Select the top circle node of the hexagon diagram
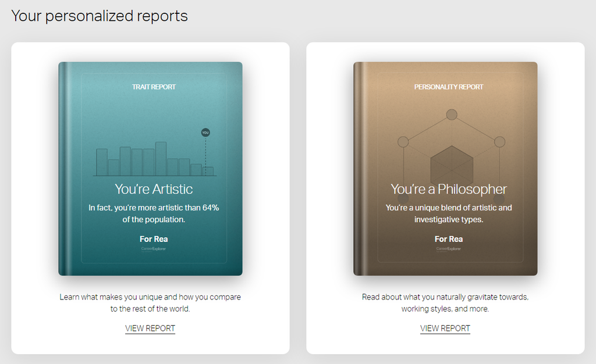The image size is (596, 364). 451,115
